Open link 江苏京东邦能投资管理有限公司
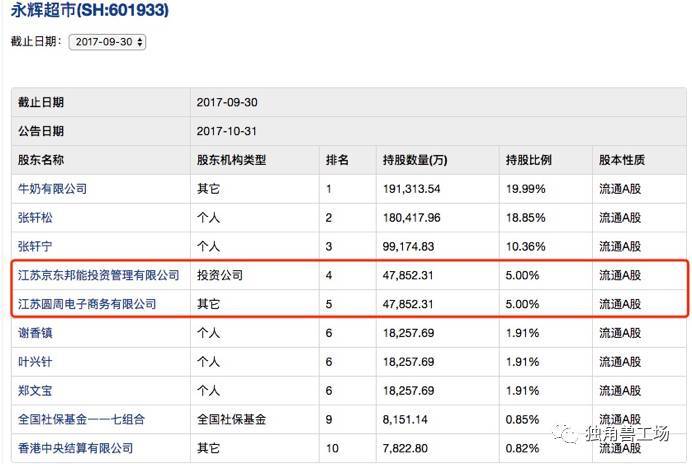This screenshot has width=692, height=464. tap(98, 275)
